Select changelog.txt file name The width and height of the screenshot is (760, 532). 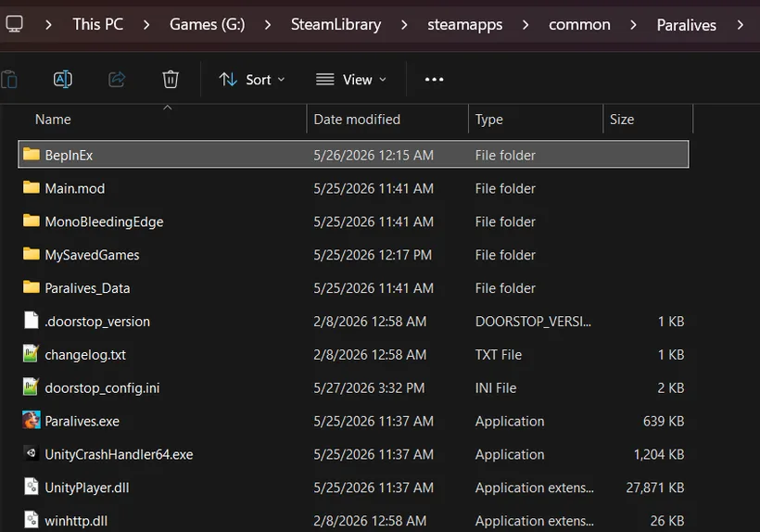(85, 355)
